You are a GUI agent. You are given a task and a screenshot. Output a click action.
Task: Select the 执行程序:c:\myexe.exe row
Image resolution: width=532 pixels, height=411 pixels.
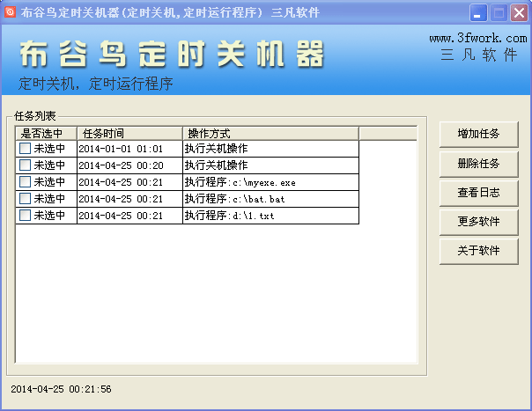(x=270, y=182)
